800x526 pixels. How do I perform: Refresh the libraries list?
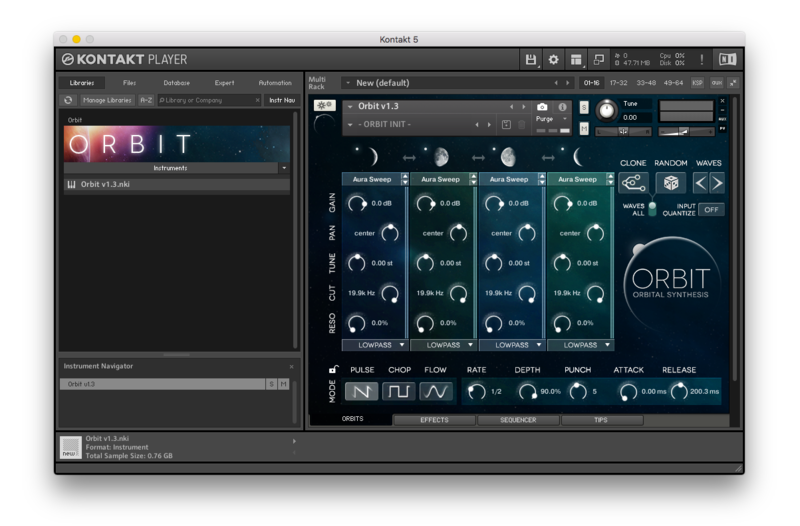[x=68, y=100]
